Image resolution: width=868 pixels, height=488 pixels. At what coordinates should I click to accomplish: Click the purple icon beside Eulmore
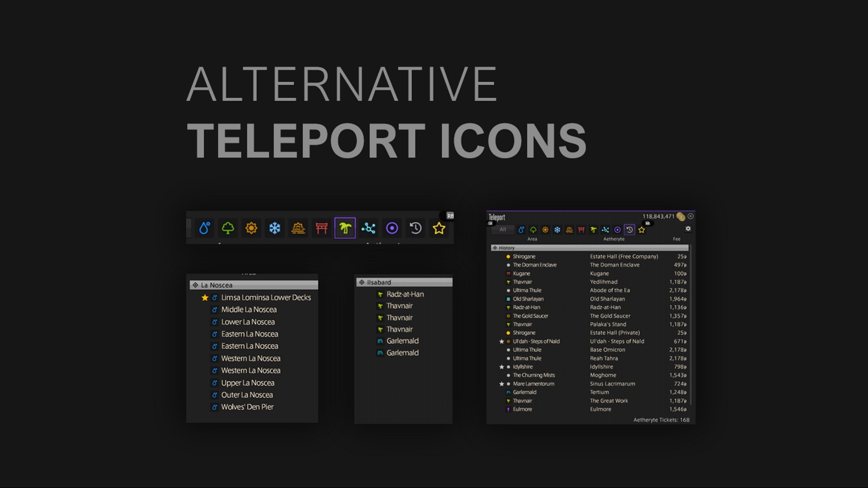[x=508, y=409]
